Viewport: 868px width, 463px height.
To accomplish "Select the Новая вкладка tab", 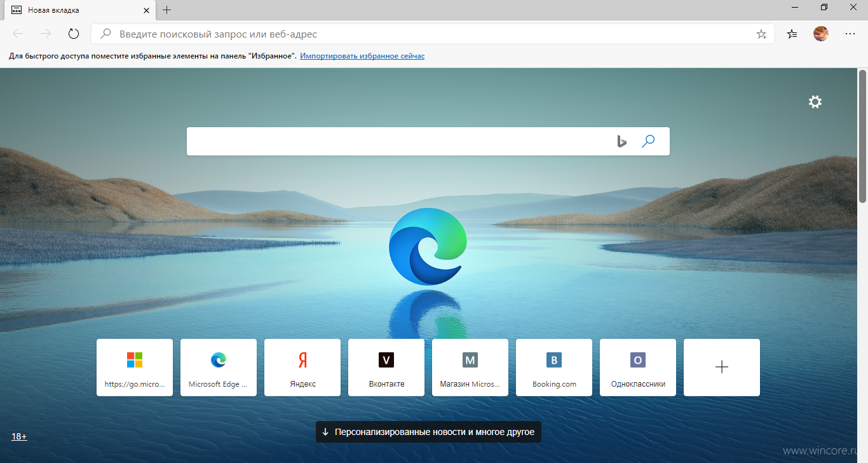I will [x=79, y=10].
